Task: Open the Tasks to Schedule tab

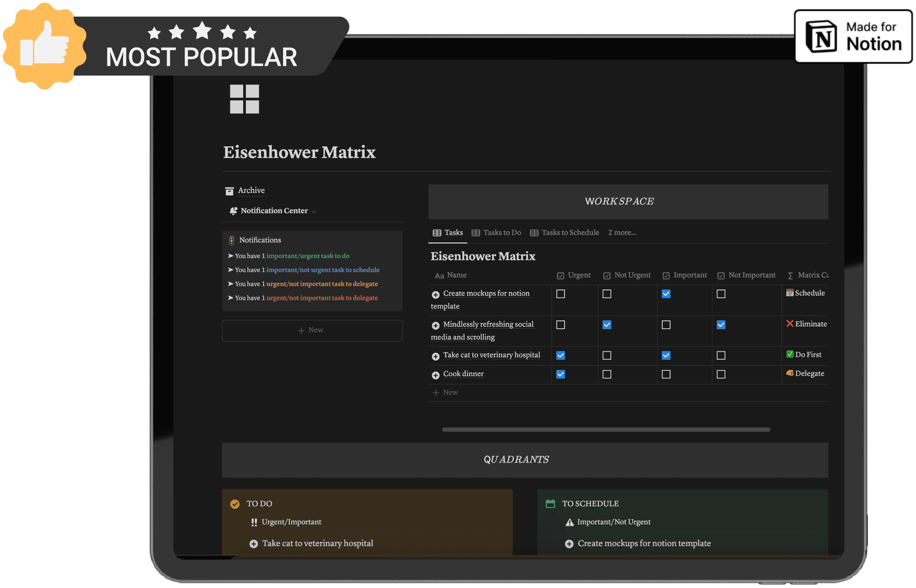Action: pos(565,233)
